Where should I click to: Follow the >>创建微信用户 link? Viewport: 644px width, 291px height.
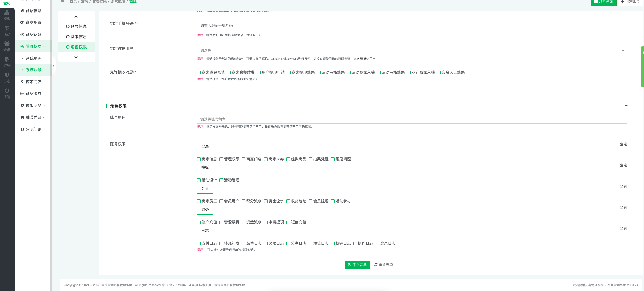(x=364, y=59)
